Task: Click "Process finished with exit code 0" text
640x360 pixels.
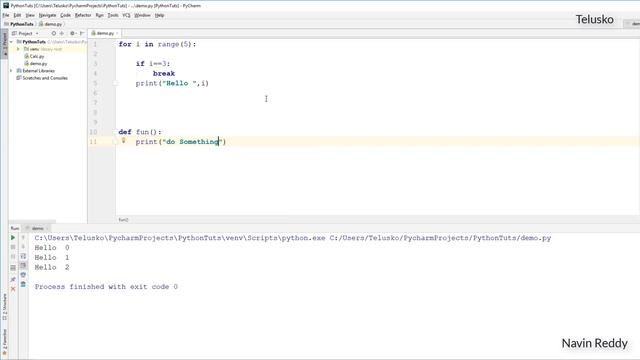Action: tap(106, 287)
